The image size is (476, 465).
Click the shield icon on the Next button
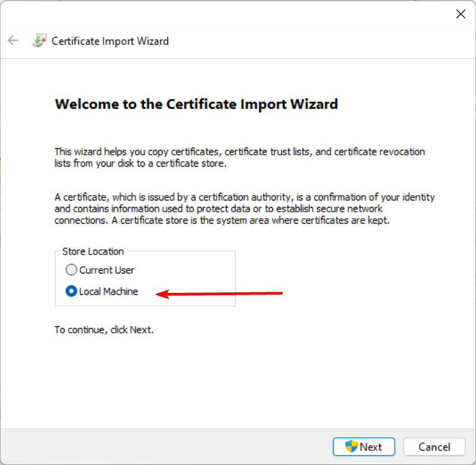[x=351, y=447]
